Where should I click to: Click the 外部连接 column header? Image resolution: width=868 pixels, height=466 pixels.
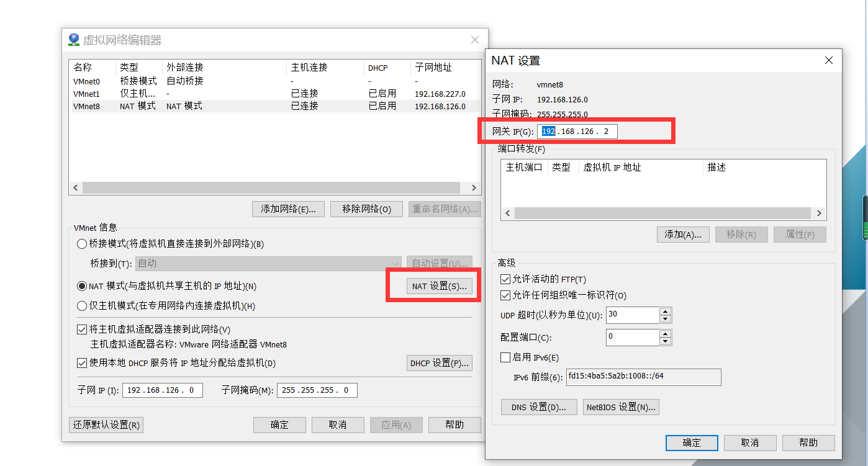224,68
